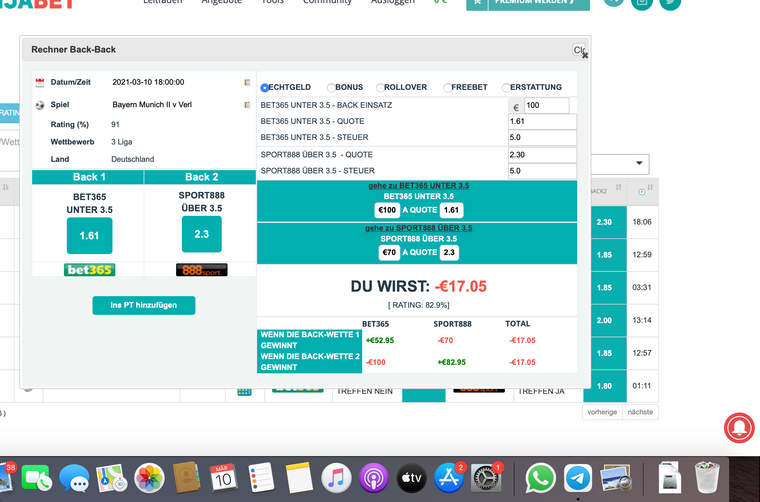Click the large 1.61 odds button under Back 1
This screenshot has height=502, width=760.
click(90, 235)
